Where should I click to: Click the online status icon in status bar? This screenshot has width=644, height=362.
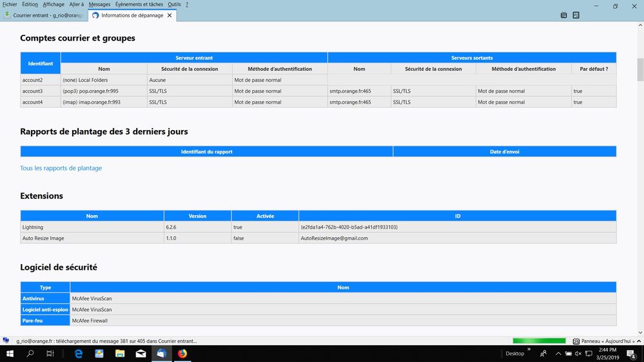(6, 341)
